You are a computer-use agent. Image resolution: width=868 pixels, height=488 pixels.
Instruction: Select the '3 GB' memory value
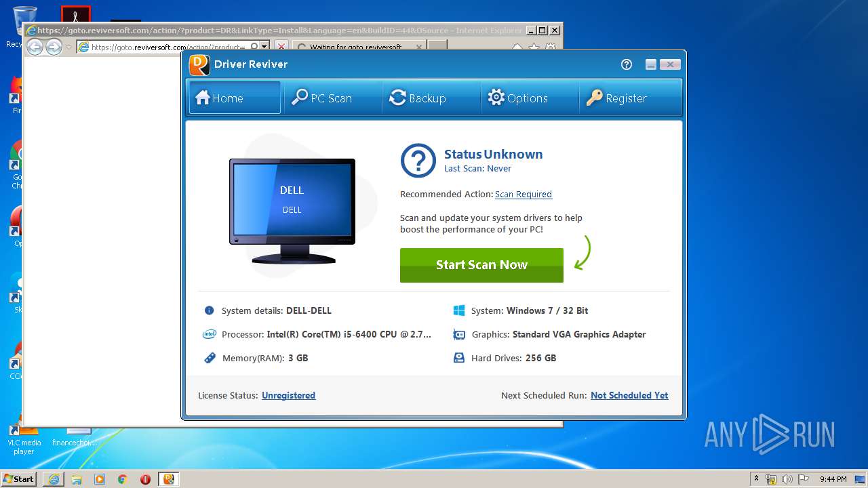298,358
